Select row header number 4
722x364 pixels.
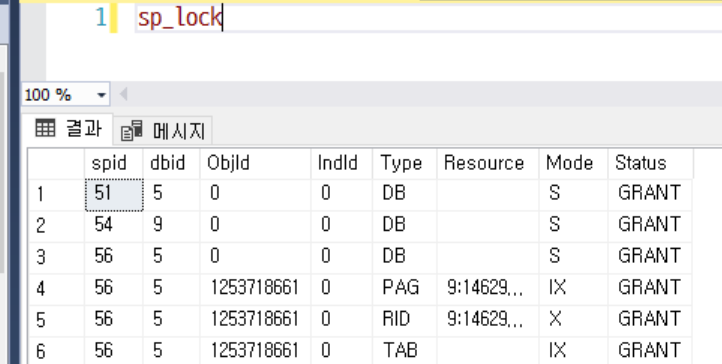pos(57,289)
